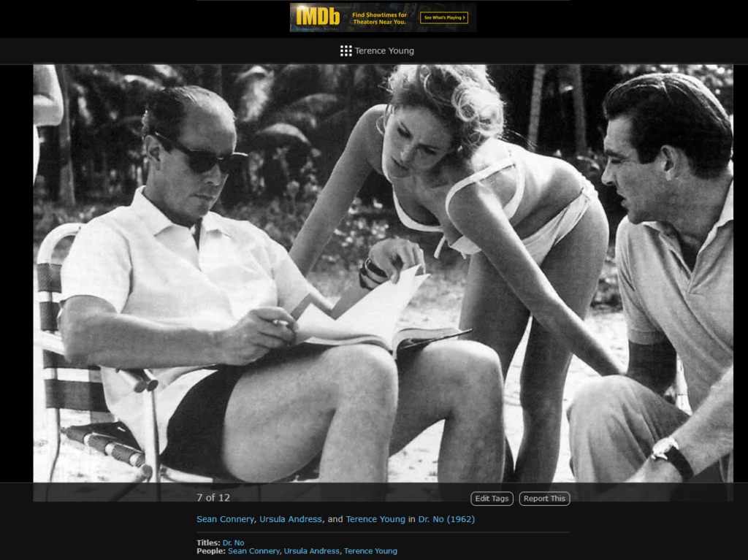Open Ursula Andress link in photo caption
This screenshot has height=560, width=748.
(x=291, y=519)
